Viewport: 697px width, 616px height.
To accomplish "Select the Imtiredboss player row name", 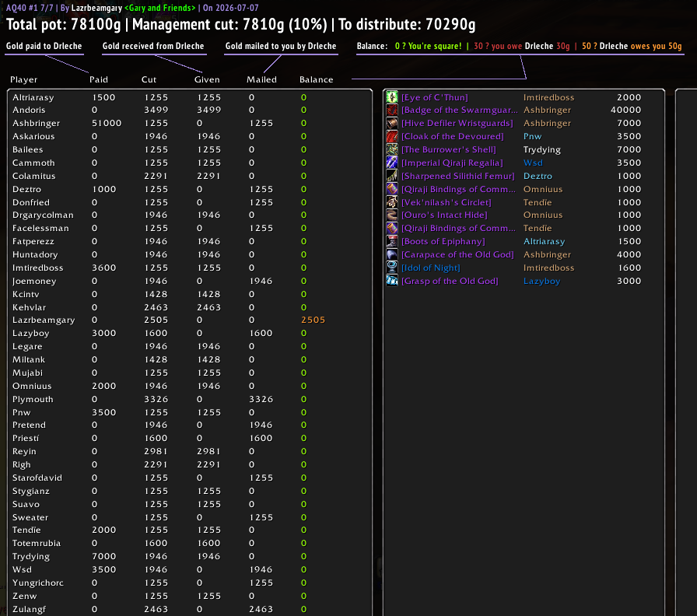I will coord(38,268).
